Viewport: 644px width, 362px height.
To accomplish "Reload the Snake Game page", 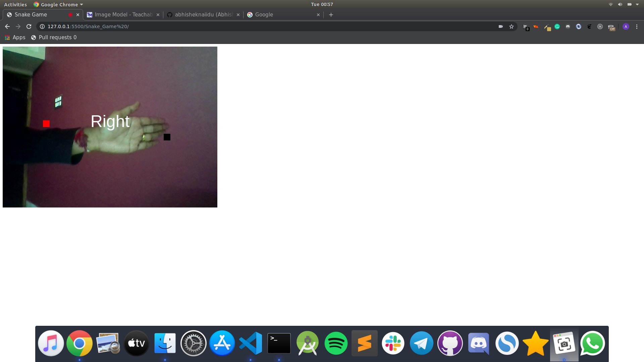I will pyautogui.click(x=29, y=26).
